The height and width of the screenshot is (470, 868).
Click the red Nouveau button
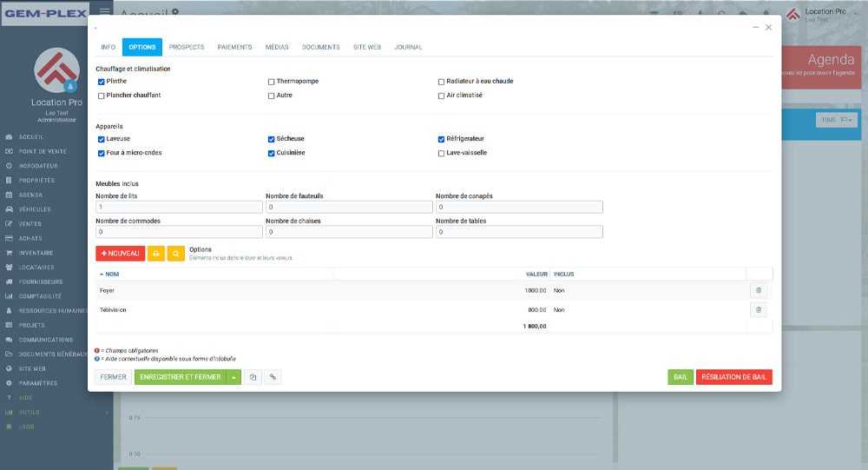tap(121, 254)
